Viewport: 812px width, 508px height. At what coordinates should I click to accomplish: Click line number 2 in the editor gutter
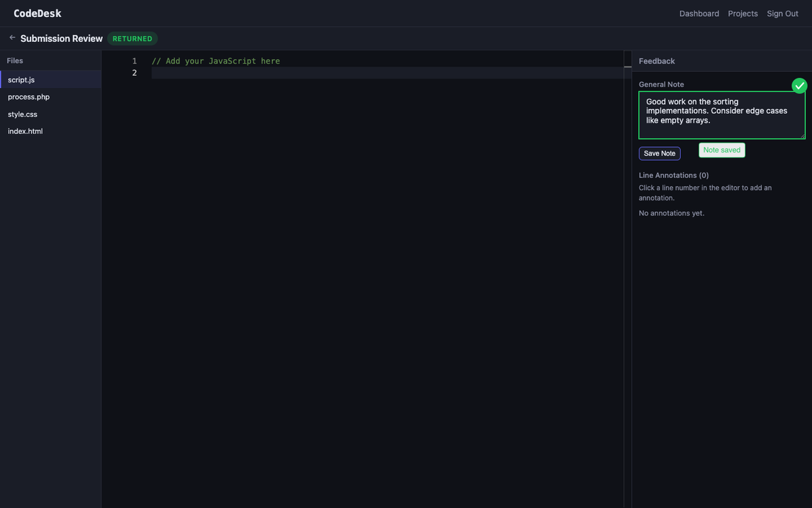[x=134, y=73]
